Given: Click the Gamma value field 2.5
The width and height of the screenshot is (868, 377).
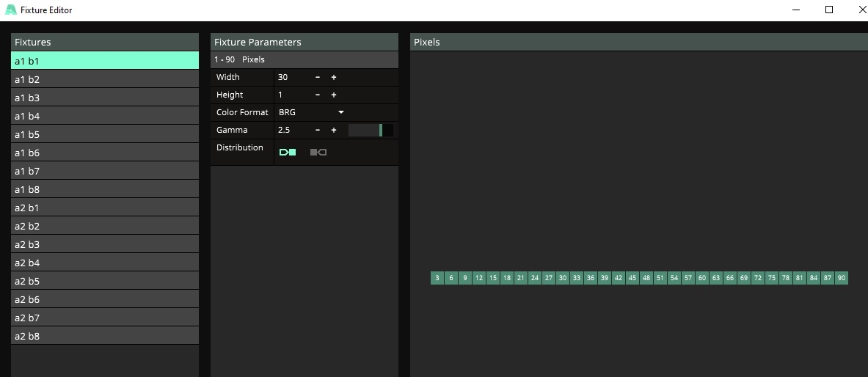Looking at the screenshot, I should coord(292,130).
